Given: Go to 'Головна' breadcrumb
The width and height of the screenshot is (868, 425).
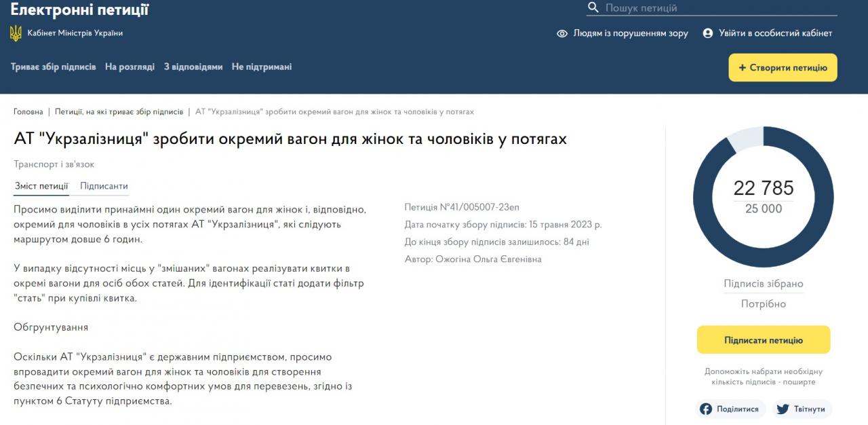Looking at the screenshot, I should 28,111.
